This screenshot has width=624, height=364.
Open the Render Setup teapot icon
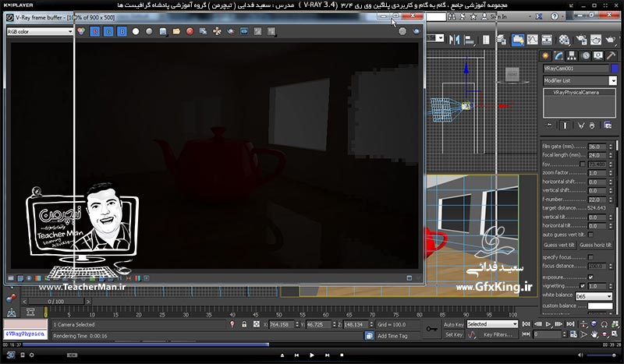tap(581, 40)
